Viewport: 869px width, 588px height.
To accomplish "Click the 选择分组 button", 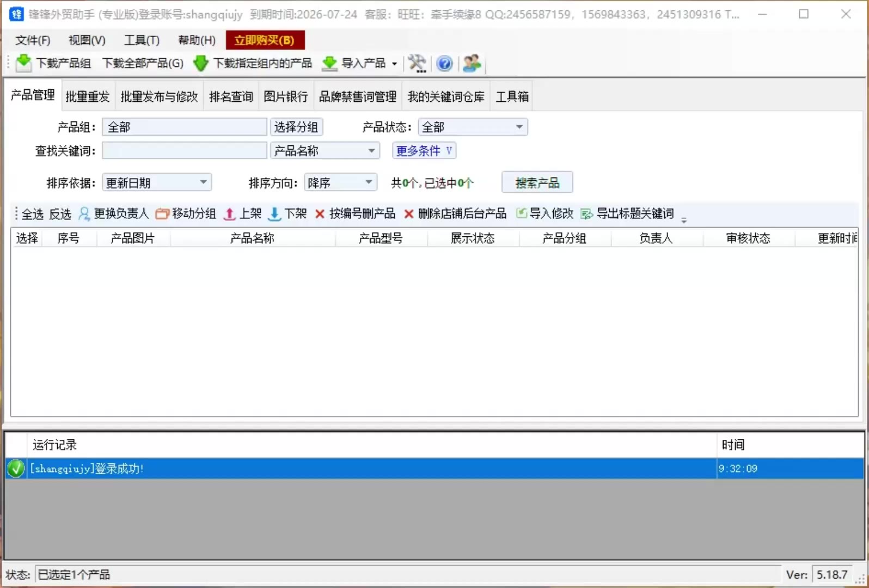I will pyautogui.click(x=296, y=127).
